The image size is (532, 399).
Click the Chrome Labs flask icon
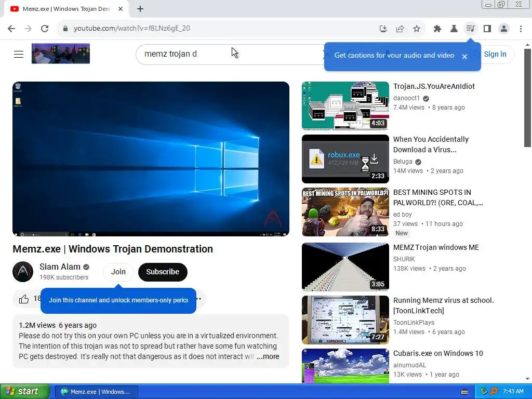click(454, 29)
